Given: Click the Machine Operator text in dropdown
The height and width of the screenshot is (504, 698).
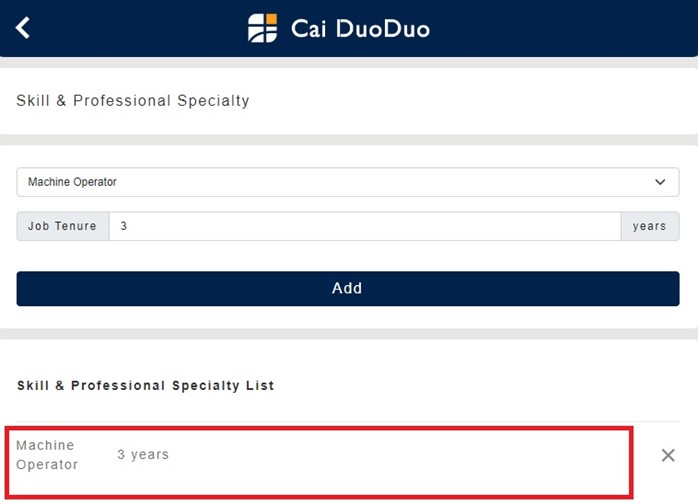Looking at the screenshot, I should click(x=72, y=182).
